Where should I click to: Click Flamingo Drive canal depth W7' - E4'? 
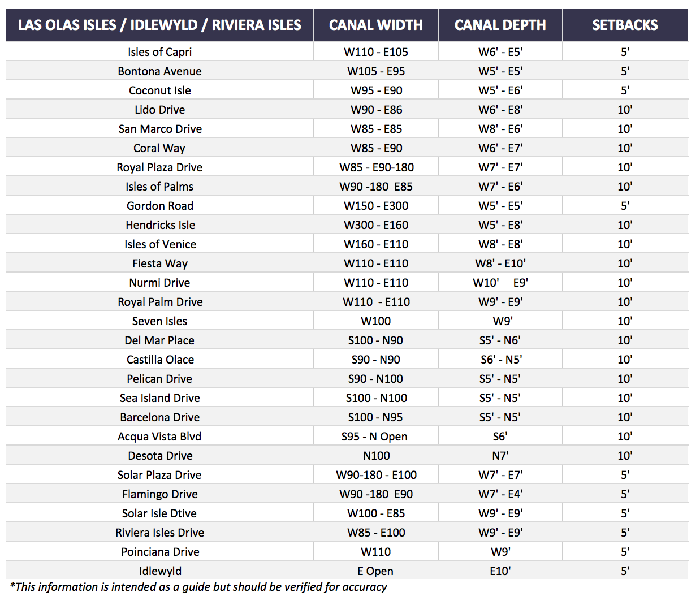tap(500, 494)
